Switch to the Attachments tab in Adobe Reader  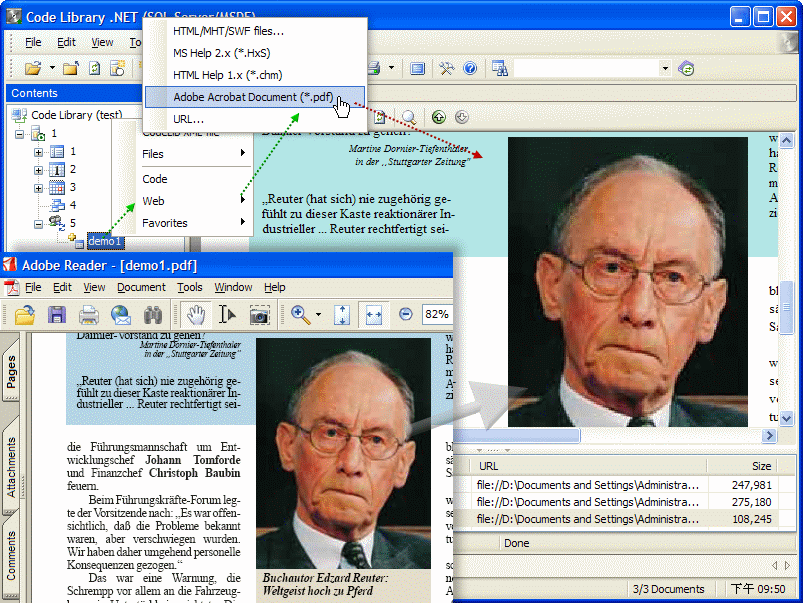(11, 466)
